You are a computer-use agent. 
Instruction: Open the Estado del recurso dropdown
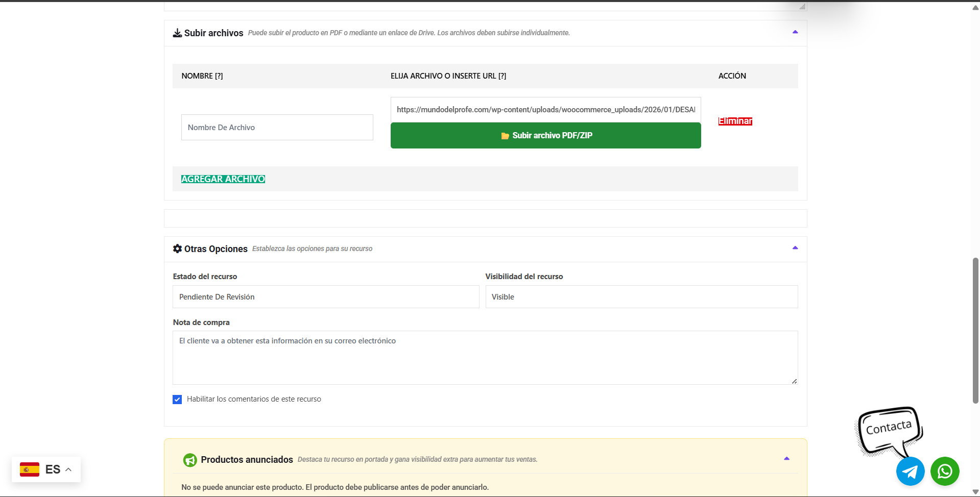coord(326,297)
